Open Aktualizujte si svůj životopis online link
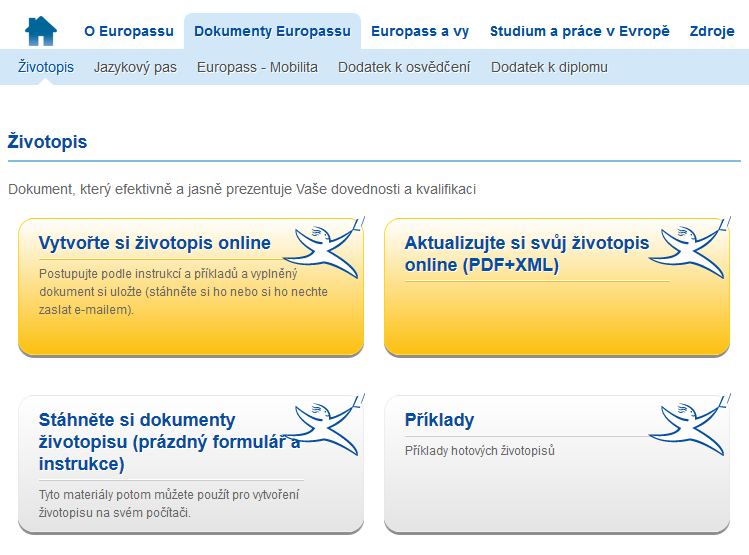This screenshot has width=749, height=555. pyautogui.click(x=527, y=254)
